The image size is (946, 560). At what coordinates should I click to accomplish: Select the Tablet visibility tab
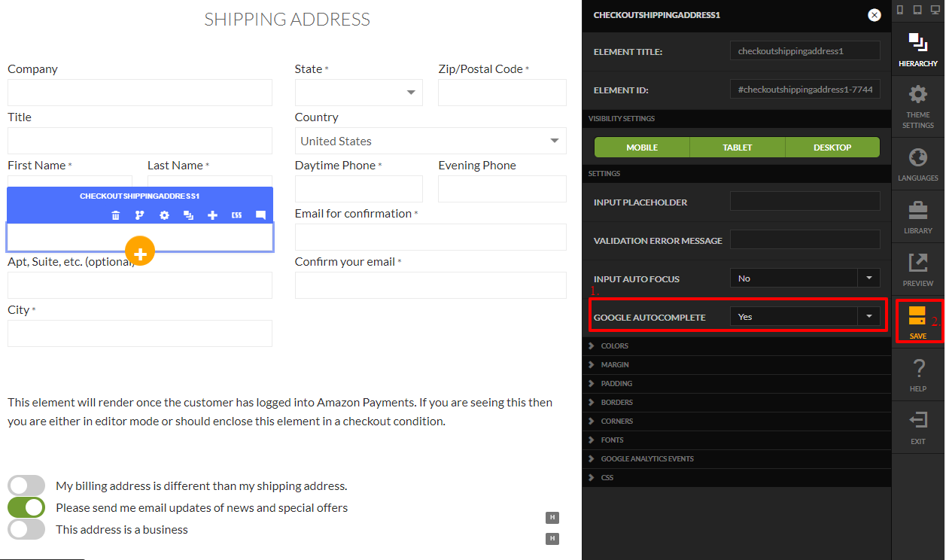click(738, 148)
